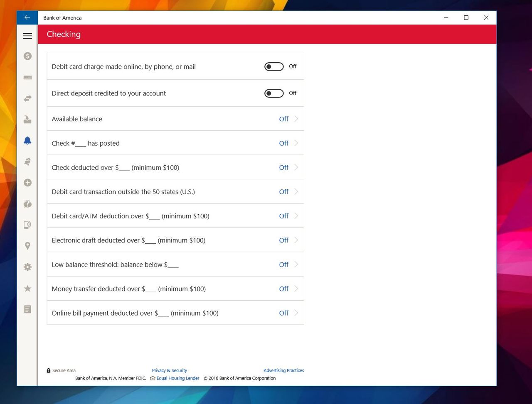Click Off status for Electronic draft deducted
The image size is (532, 404).
[283, 240]
